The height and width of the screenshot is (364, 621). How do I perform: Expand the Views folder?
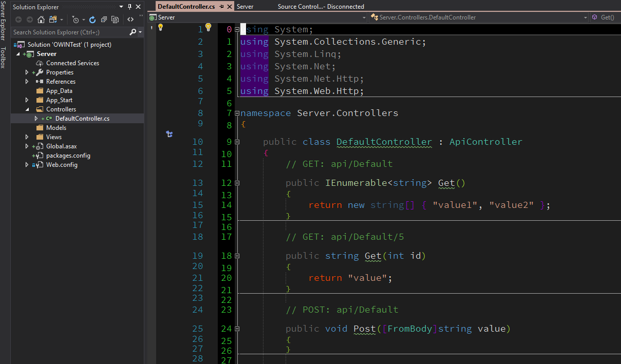pyautogui.click(x=27, y=137)
